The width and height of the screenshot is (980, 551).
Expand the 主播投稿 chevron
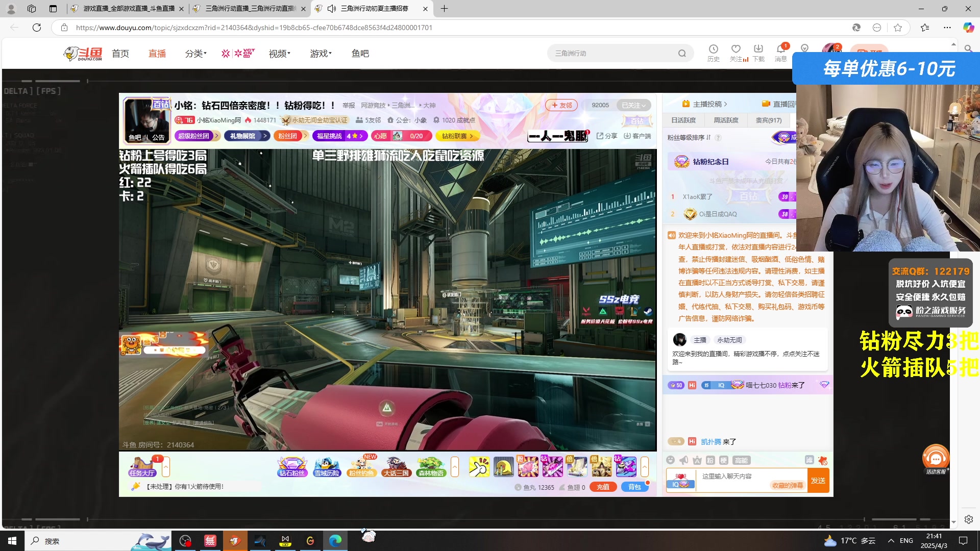pyautogui.click(x=725, y=104)
